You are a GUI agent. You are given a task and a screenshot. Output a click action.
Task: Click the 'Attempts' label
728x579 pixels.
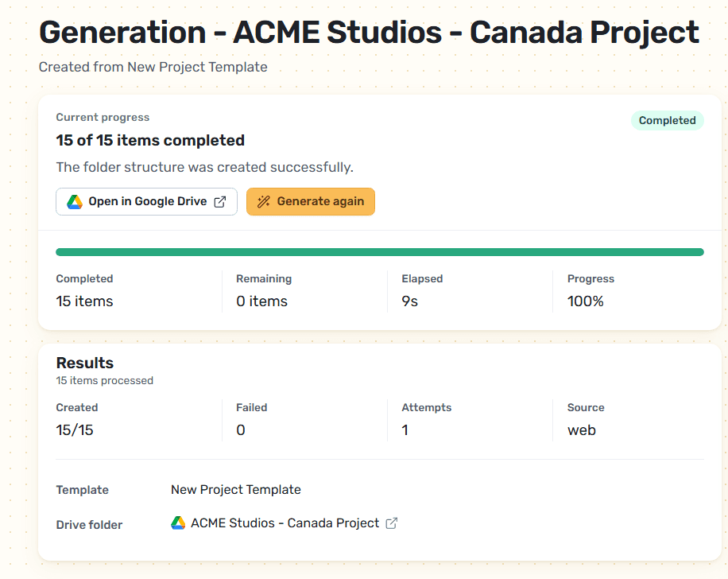tap(426, 407)
